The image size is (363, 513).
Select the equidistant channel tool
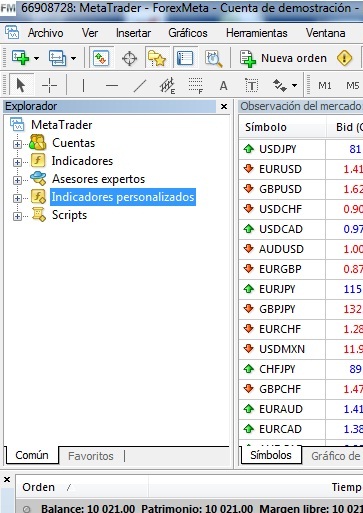(x=168, y=85)
